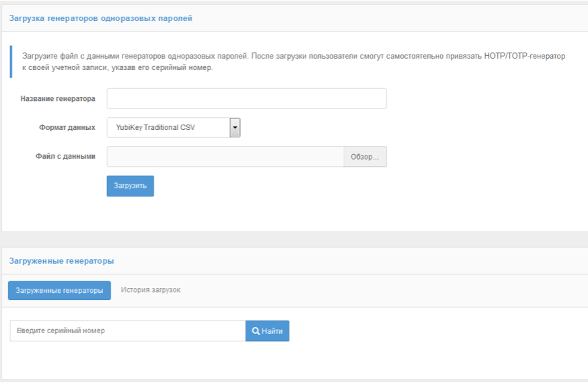Select the Загруженные генераторы tab
588x385 pixels.
pos(59,291)
